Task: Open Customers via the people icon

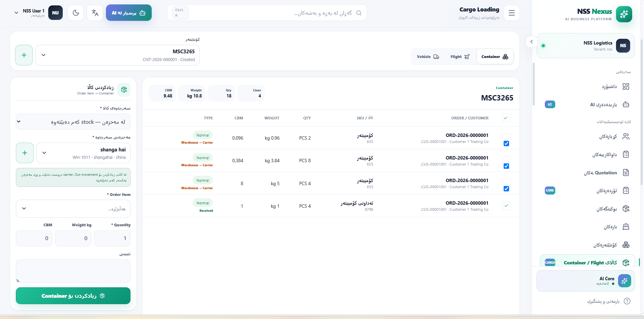Action: [626, 137]
